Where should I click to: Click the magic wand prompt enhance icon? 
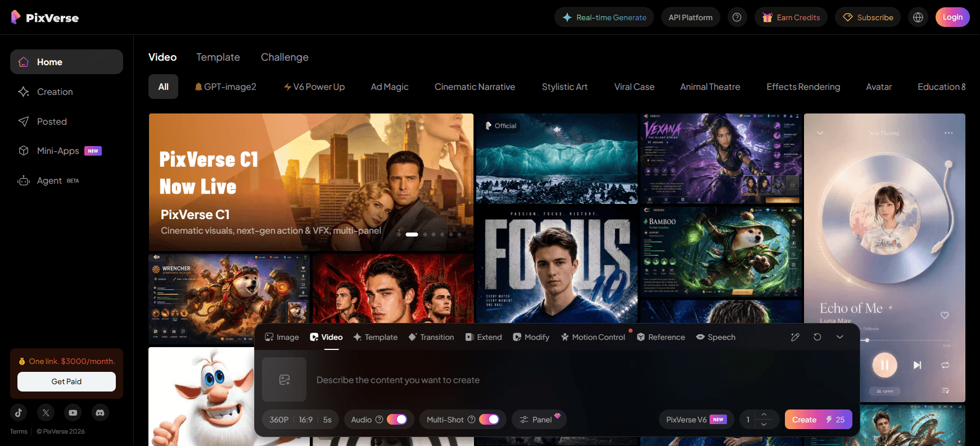tap(795, 337)
